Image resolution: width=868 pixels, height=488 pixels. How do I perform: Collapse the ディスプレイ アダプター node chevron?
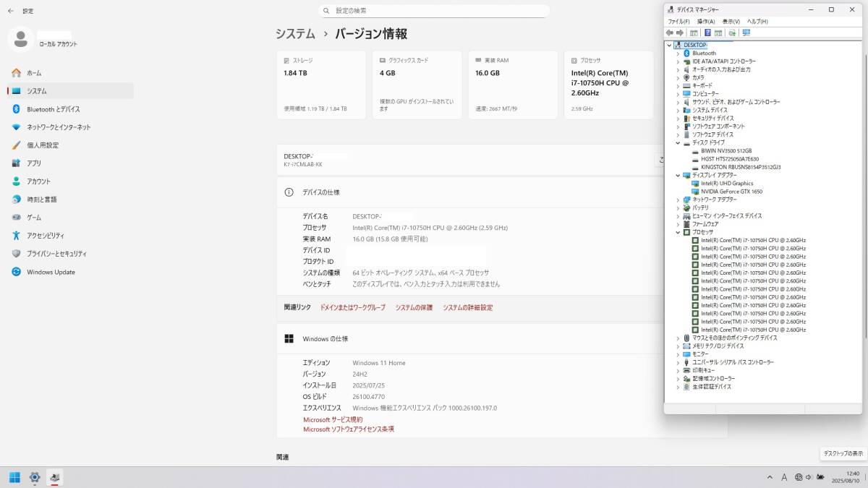click(678, 175)
